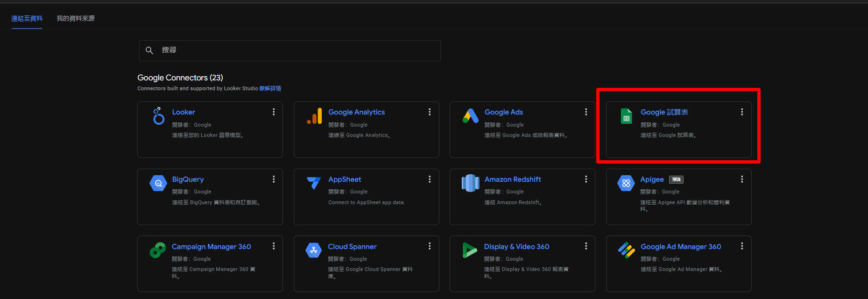Open the 瞭解詳情 link

(270, 88)
